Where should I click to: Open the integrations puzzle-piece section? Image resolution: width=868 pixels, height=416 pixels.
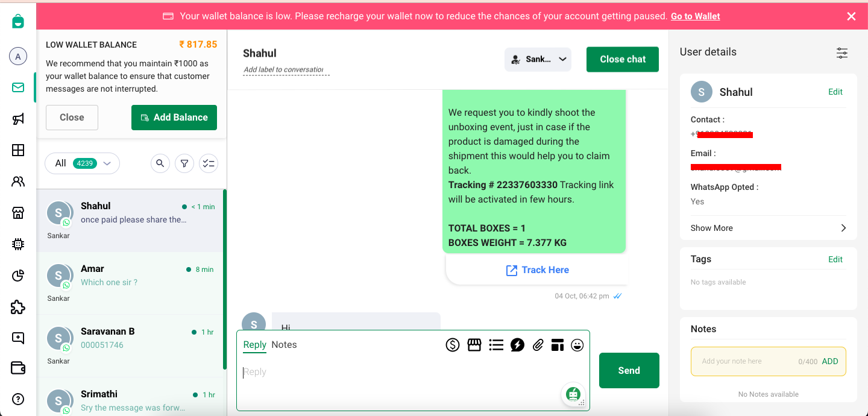[x=18, y=307]
